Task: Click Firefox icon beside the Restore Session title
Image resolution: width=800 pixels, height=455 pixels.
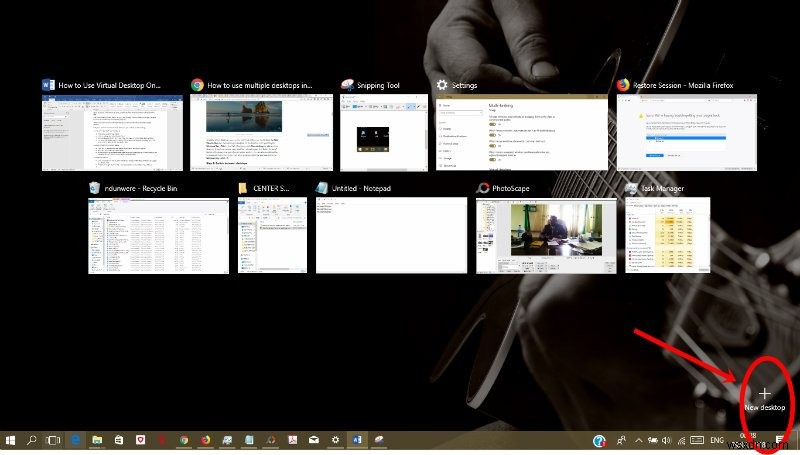Action: pyautogui.click(x=623, y=85)
